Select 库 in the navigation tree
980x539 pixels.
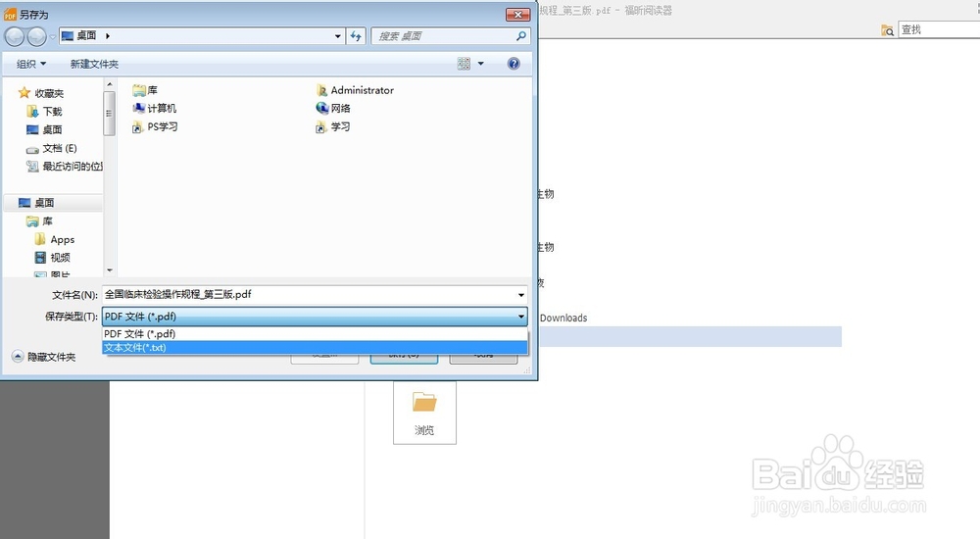tap(40, 221)
